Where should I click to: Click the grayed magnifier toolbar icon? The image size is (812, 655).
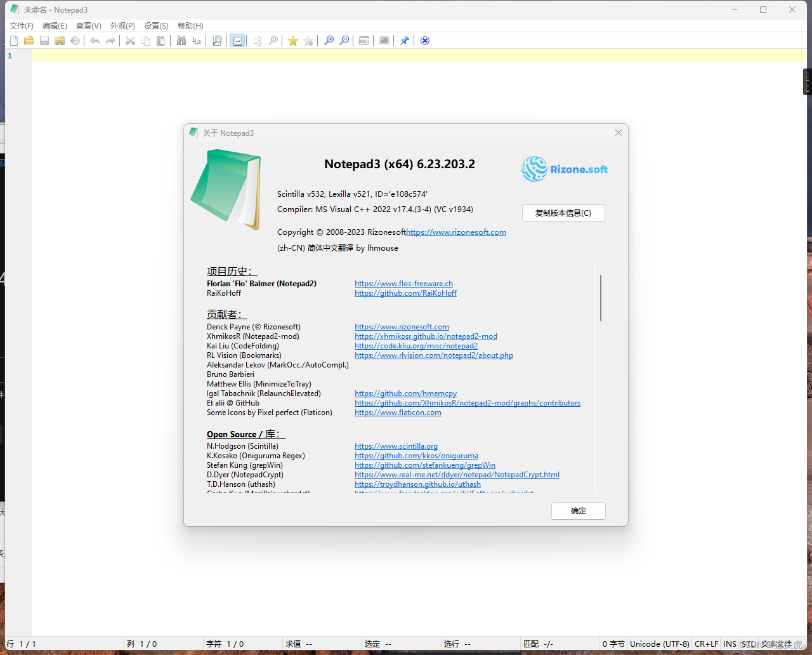pyautogui.click(x=273, y=41)
